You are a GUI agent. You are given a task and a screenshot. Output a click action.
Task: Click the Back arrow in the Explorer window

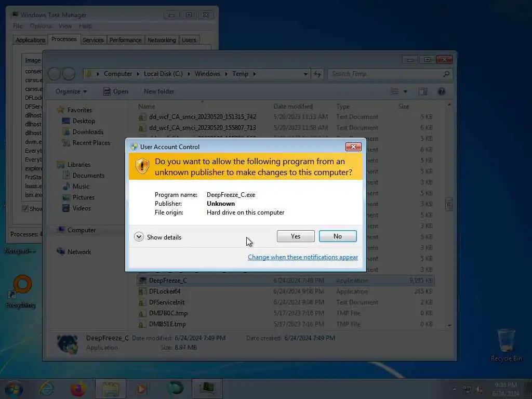pyautogui.click(x=54, y=74)
